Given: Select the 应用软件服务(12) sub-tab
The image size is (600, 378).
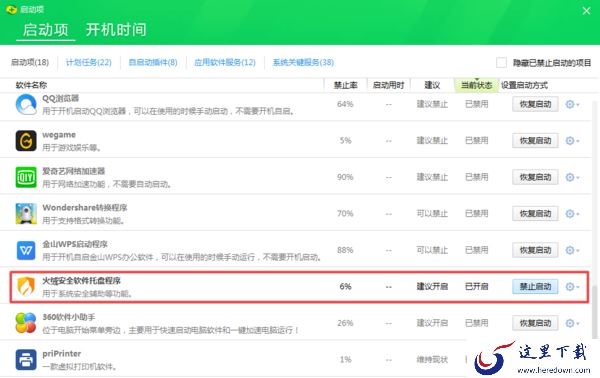Looking at the screenshot, I should tap(225, 62).
